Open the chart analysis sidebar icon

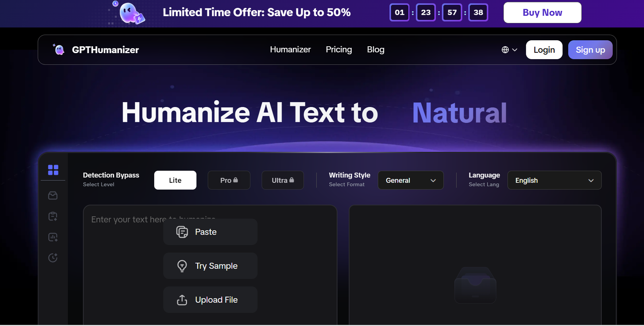click(53, 237)
